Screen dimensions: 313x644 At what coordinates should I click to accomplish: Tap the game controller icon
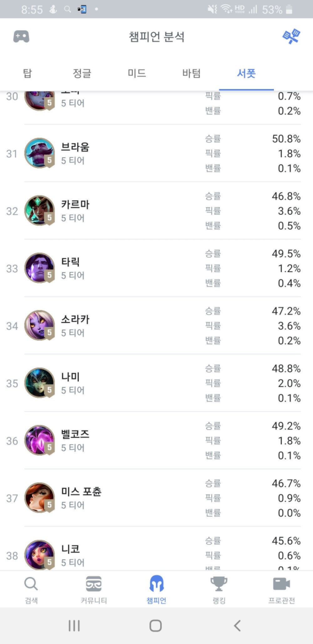[21, 37]
